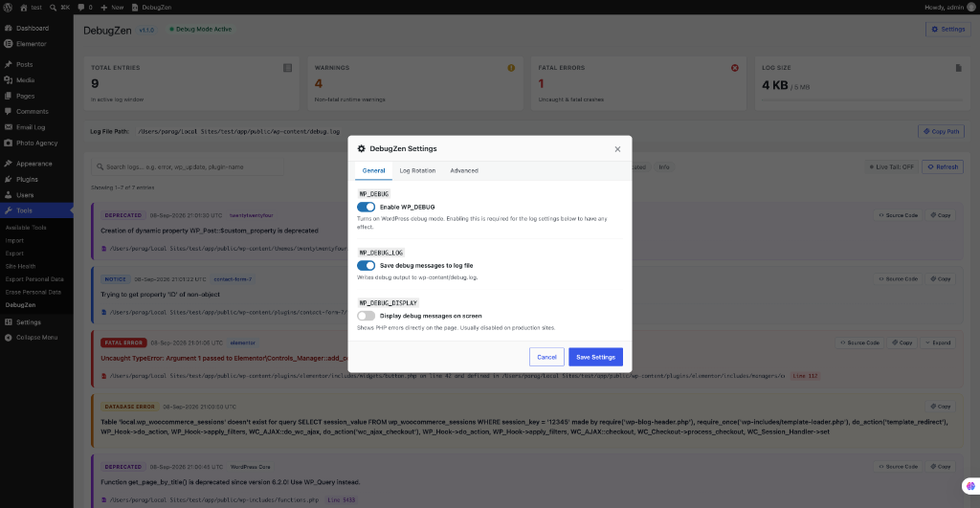Image resolution: width=980 pixels, height=508 pixels.
Task: Click the file icon on Log Size card
Action: point(959,68)
